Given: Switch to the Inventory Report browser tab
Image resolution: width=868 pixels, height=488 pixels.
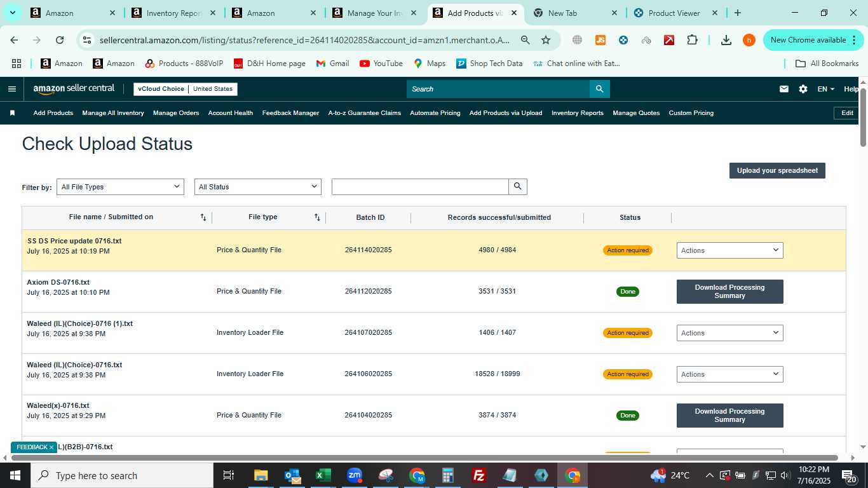Looking at the screenshot, I should [x=173, y=13].
